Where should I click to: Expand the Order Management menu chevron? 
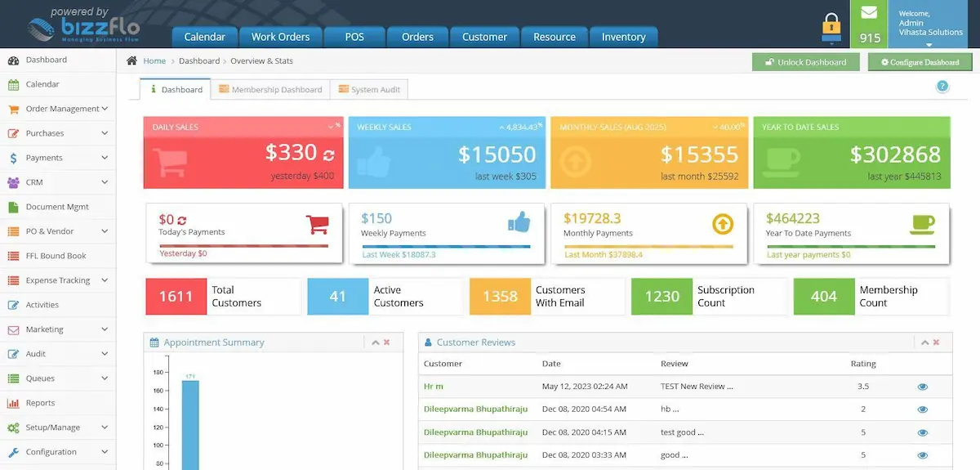click(105, 109)
